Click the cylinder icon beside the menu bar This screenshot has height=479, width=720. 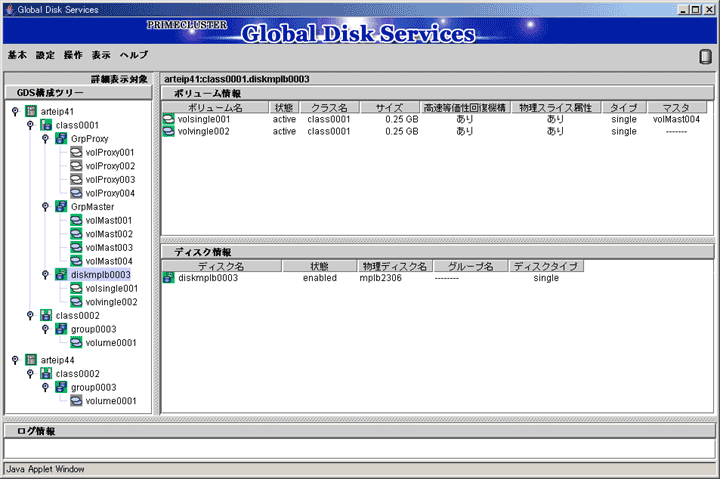point(705,56)
